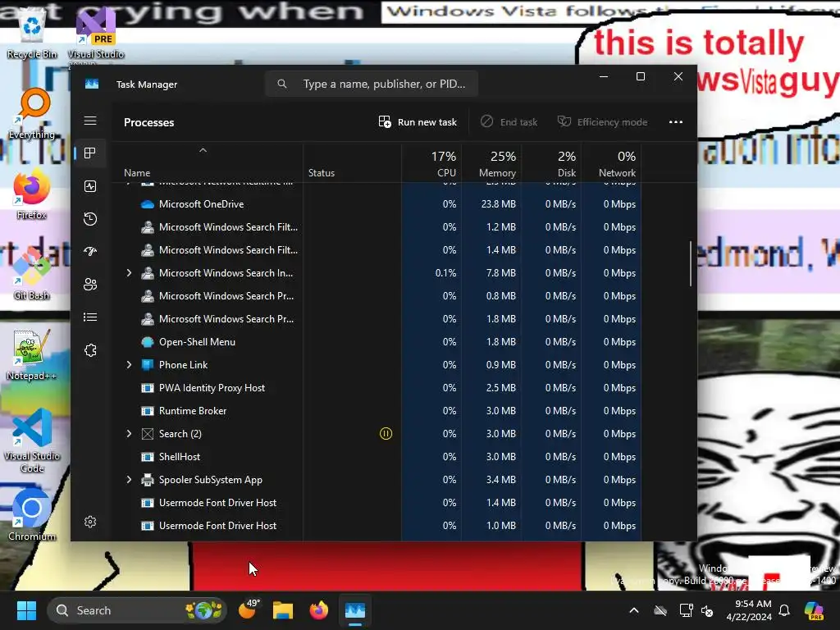Open the weather widget showing 49°

click(x=249, y=609)
